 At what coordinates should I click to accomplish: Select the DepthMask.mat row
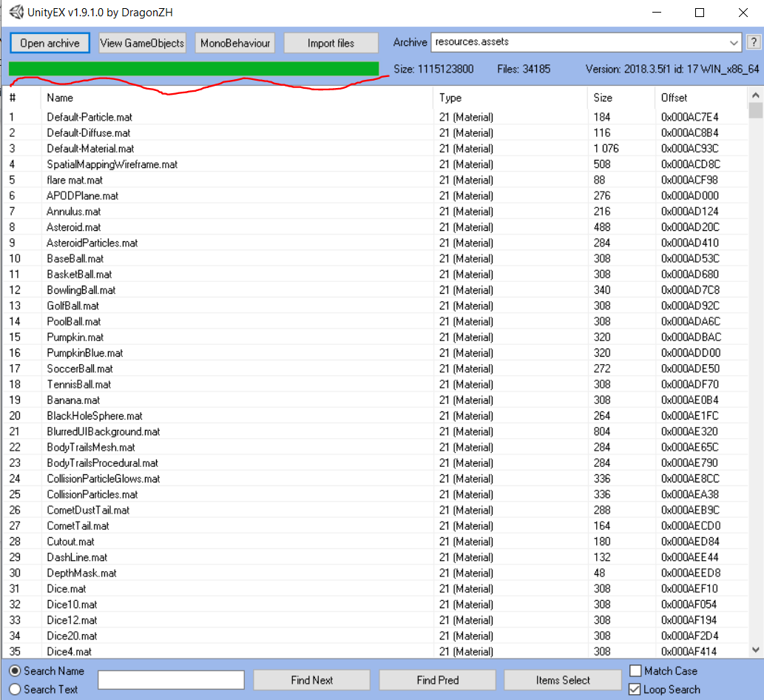[x=376, y=573]
